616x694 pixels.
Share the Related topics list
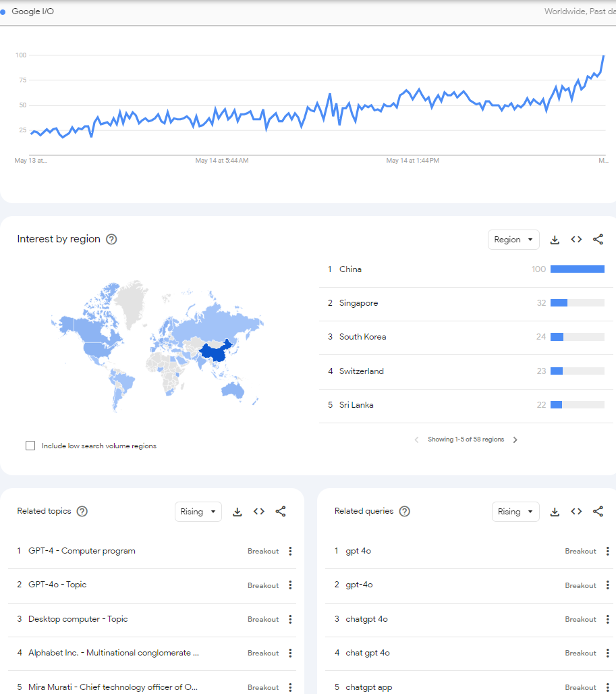[x=281, y=512]
